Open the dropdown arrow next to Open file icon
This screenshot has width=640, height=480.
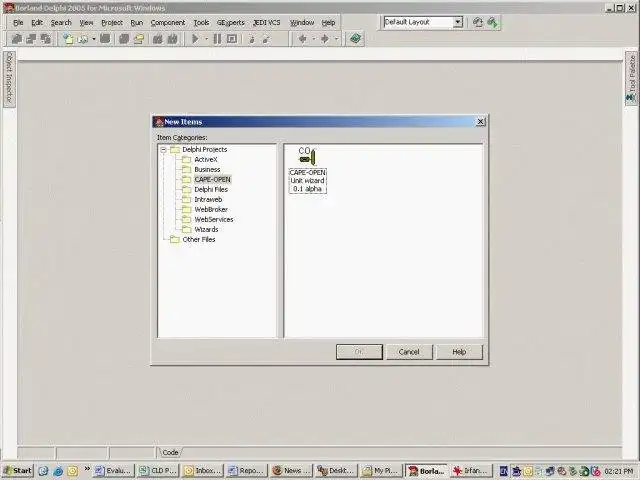pos(93,39)
